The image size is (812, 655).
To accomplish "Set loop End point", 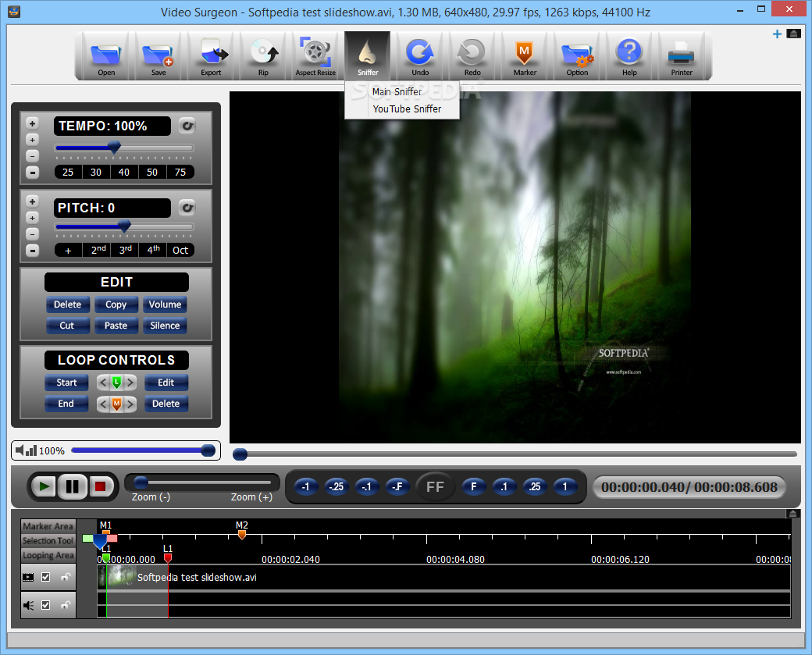I will coord(66,404).
